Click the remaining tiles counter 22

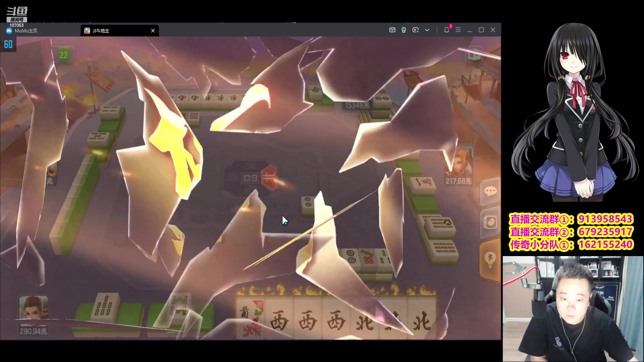point(63,55)
